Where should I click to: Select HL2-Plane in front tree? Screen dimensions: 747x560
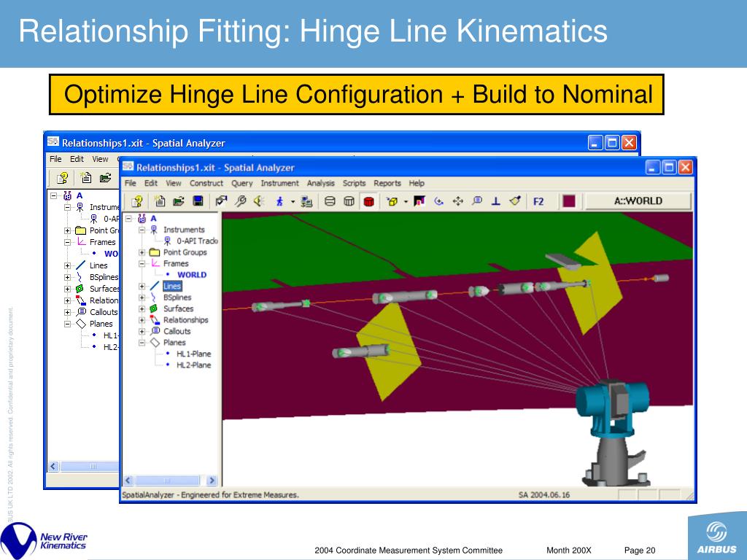(193, 365)
